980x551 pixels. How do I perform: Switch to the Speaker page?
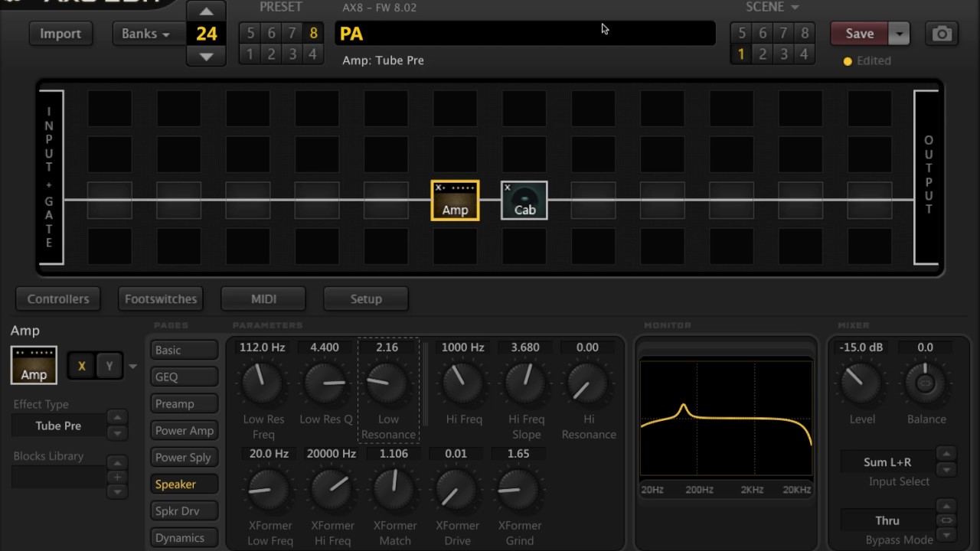[185, 484]
